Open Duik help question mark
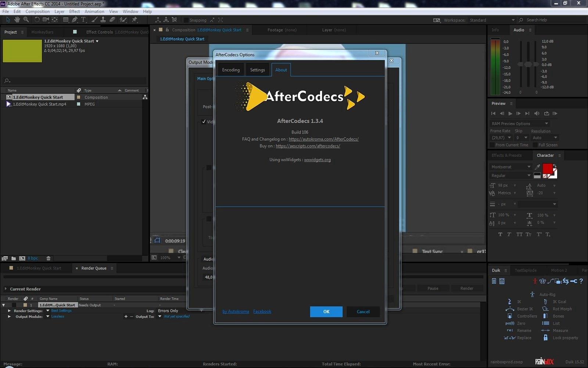Screen dimensions: 588x368 click(581, 281)
